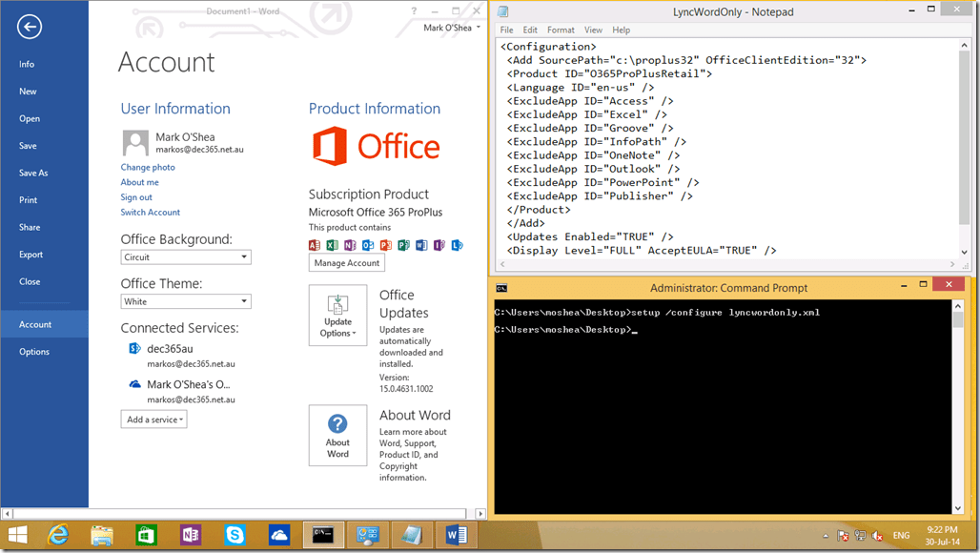Open Skype from the taskbar

coord(234,535)
